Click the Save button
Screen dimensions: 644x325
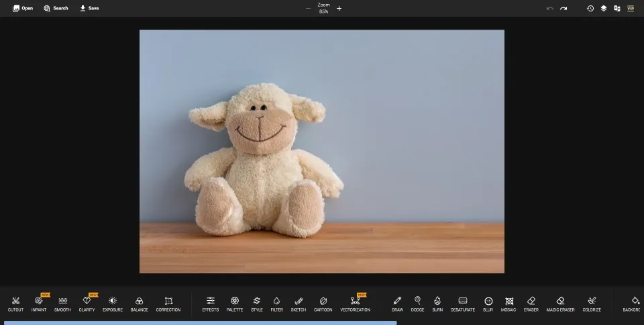coord(89,8)
